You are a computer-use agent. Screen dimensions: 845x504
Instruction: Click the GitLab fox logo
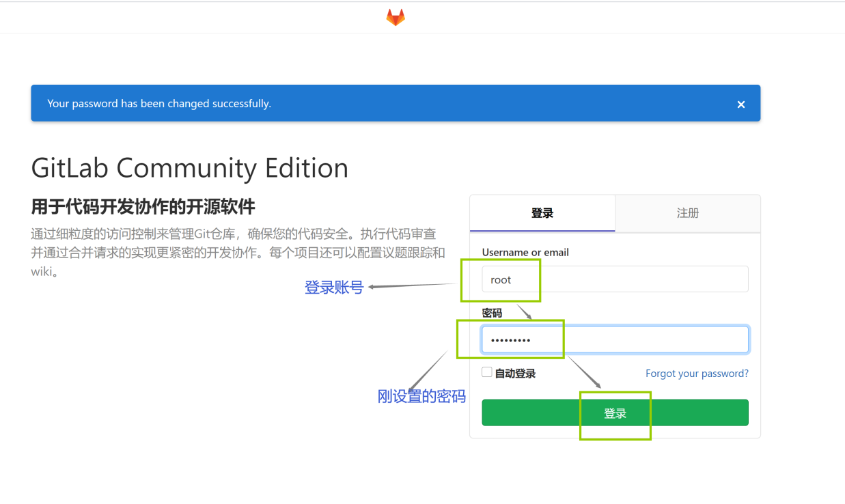coord(396,18)
